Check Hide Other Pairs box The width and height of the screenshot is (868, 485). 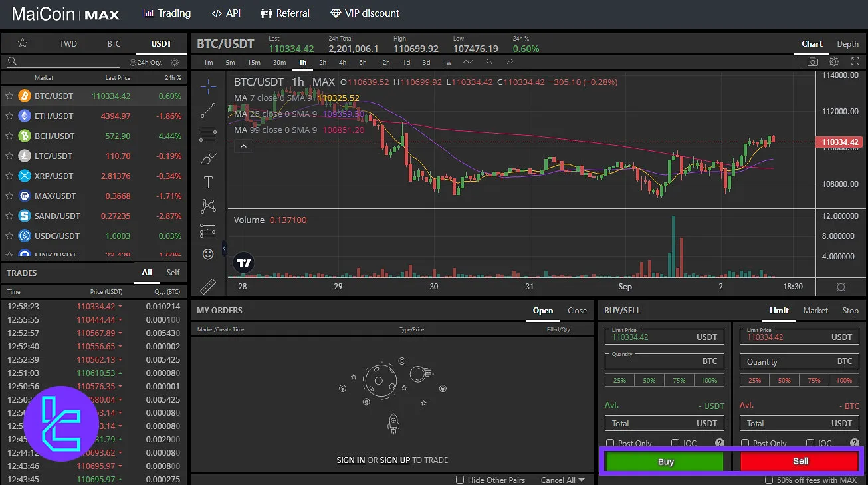coord(460,480)
